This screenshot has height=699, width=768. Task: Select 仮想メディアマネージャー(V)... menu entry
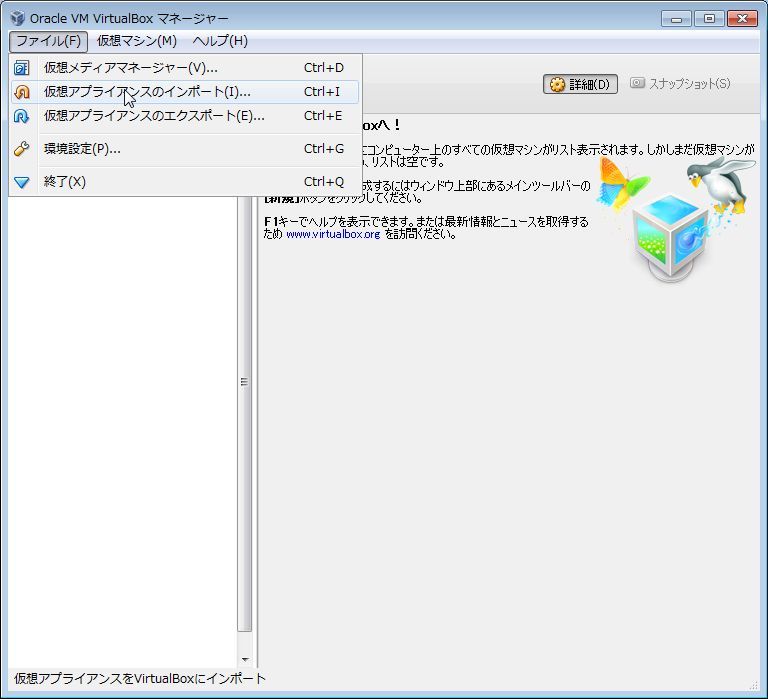tap(185, 68)
